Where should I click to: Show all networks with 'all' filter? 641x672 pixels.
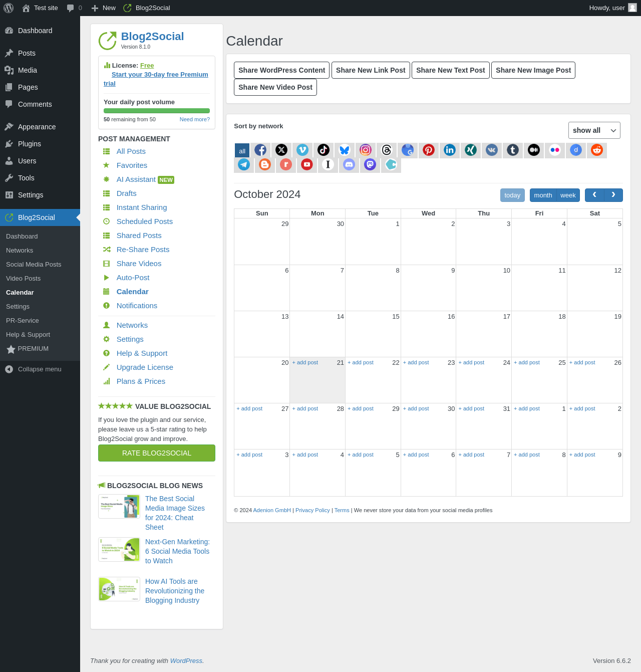tap(242, 150)
